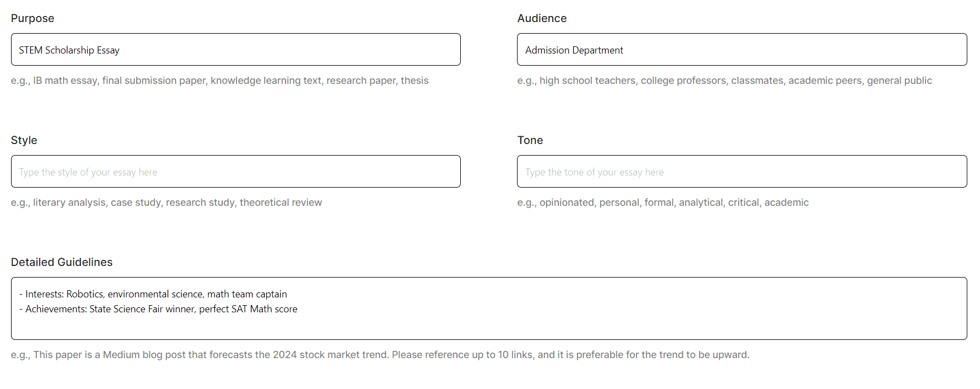Click 'environmental science' in guidelines text
Screen dimensions: 980x389
tap(155, 294)
